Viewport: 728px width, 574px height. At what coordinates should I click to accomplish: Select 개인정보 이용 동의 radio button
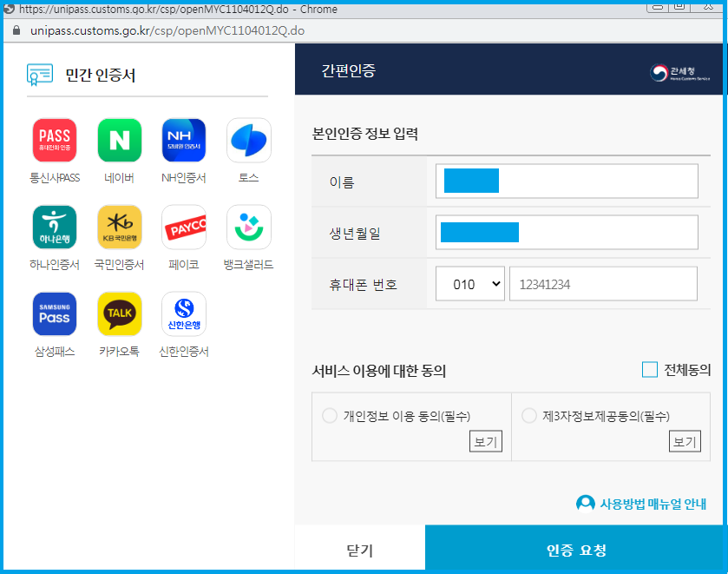[330, 416]
